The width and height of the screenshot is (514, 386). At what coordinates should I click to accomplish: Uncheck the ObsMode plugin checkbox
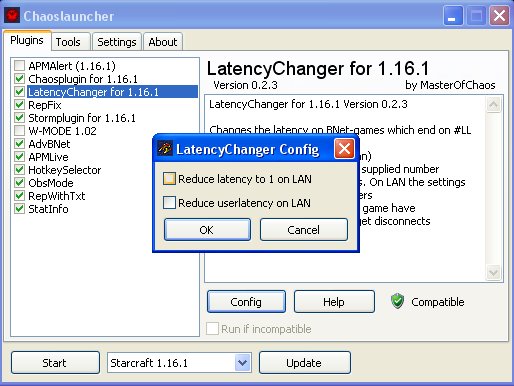tap(19, 182)
